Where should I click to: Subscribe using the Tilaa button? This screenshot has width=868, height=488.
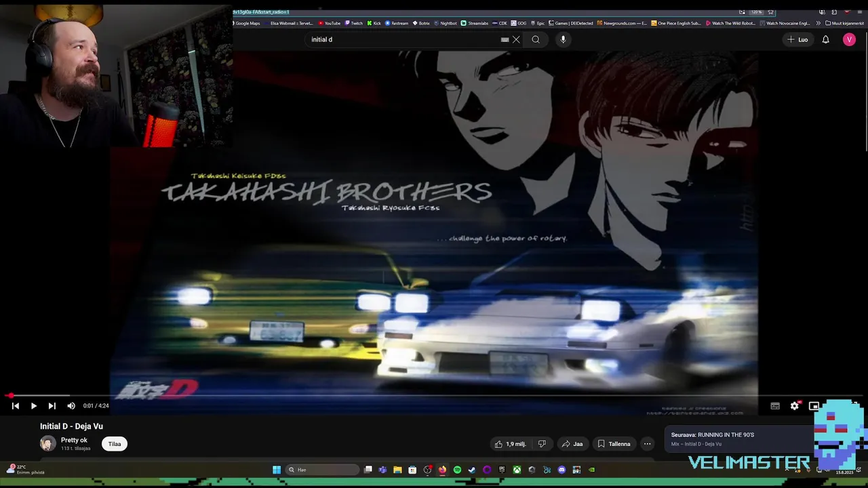click(x=115, y=444)
